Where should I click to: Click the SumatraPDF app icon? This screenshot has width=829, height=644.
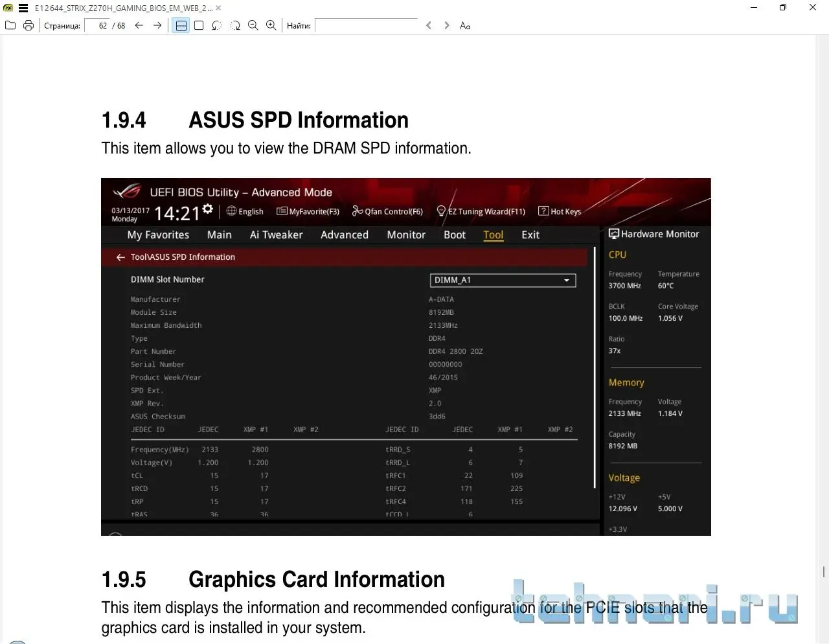pos(8,8)
